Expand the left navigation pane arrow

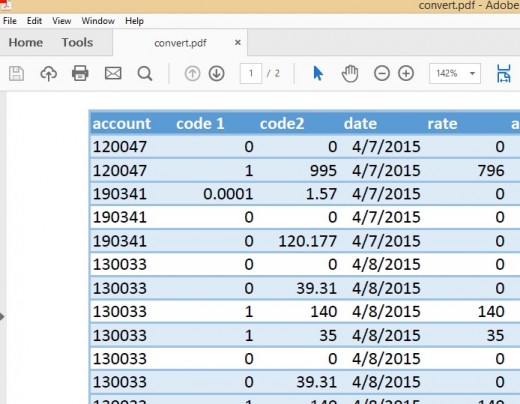[2, 317]
